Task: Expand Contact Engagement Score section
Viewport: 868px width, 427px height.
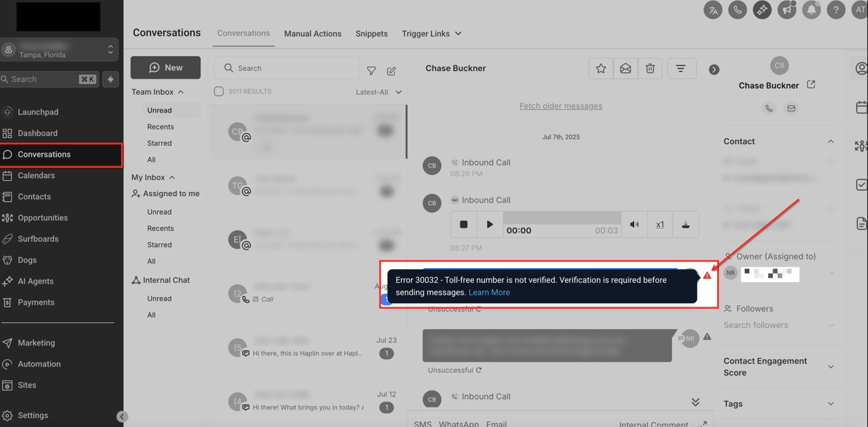Action: coord(831,367)
